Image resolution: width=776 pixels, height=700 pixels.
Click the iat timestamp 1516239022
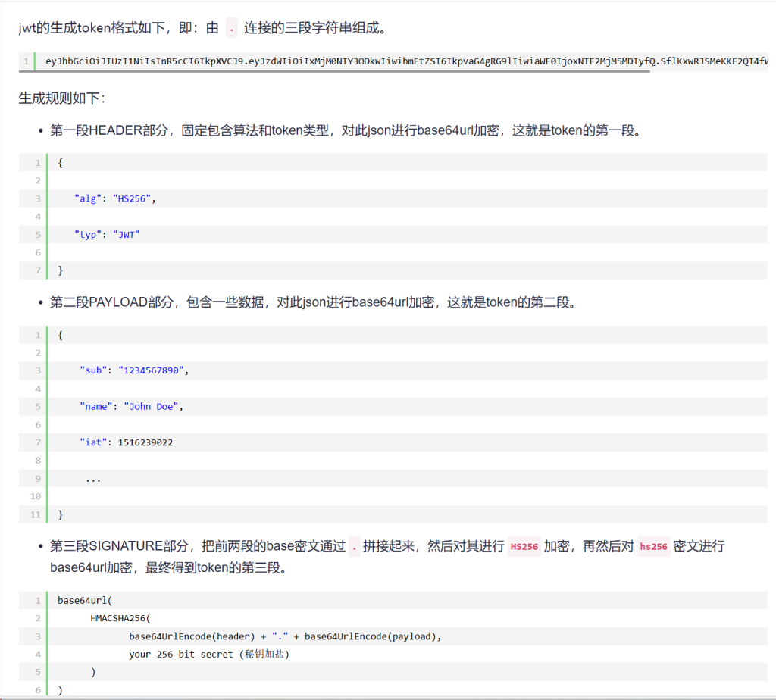145,442
